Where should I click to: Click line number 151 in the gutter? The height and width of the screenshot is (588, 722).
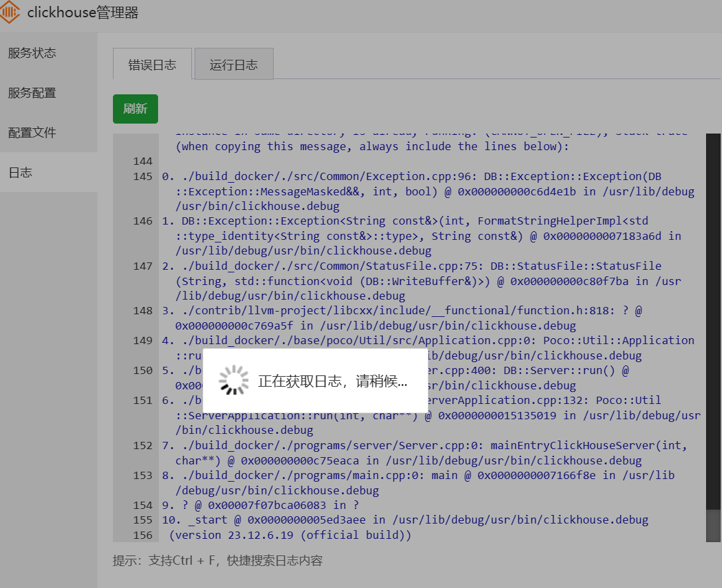pyautogui.click(x=143, y=401)
